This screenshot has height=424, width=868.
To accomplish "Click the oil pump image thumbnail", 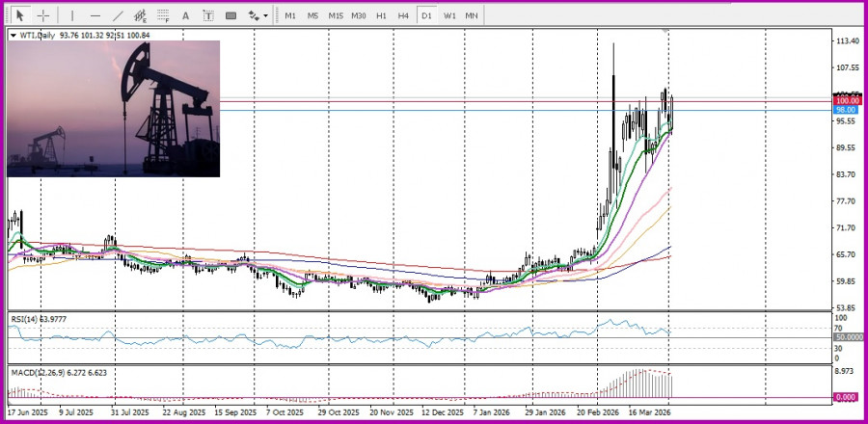I will [113, 109].
